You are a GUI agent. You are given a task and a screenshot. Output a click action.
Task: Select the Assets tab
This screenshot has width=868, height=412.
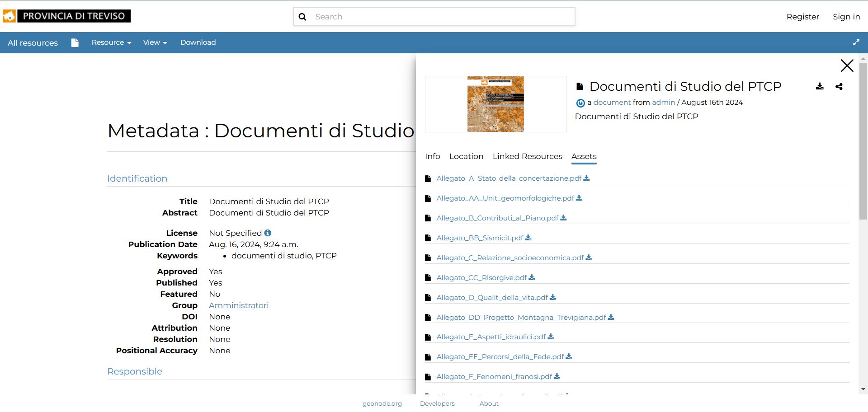pyautogui.click(x=584, y=156)
